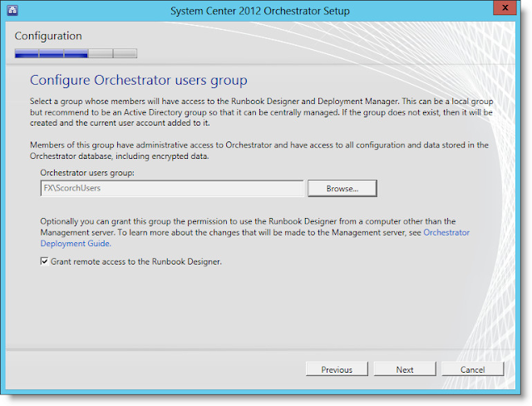Click the System Center 2012 Orchestrator Setup title
This screenshot has height=406, width=532.
(260, 11)
